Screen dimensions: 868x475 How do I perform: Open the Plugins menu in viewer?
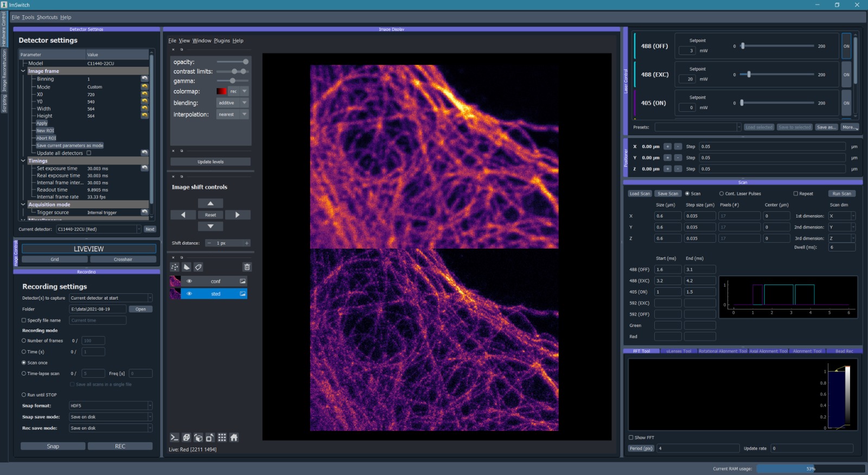point(221,41)
